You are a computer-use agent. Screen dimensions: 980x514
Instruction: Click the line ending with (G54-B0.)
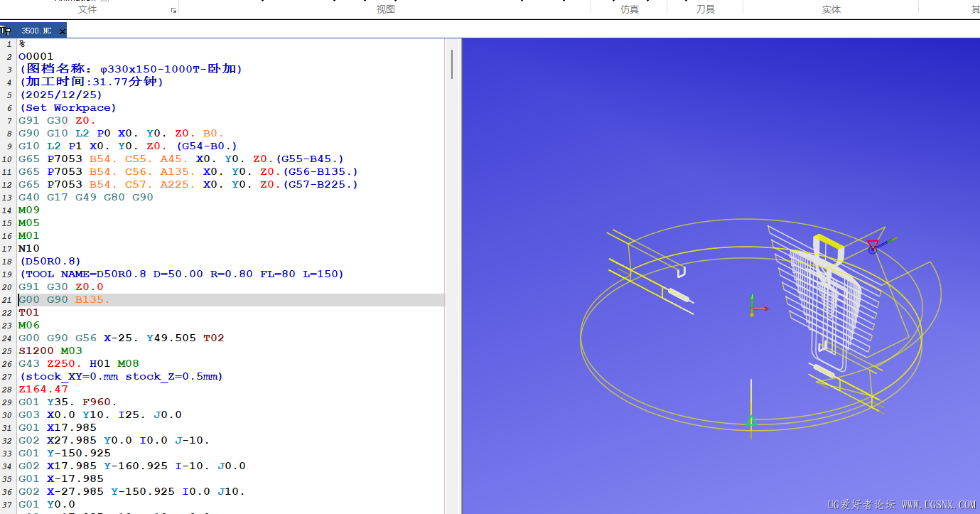click(x=128, y=146)
